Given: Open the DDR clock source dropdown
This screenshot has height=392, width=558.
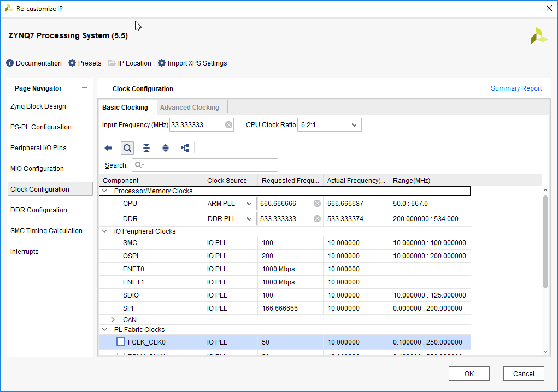Looking at the screenshot, I should pos(230,219).
